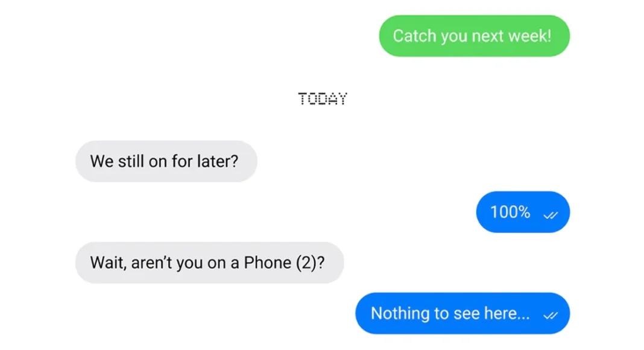Image resolution: width=644 pixels, height=350 pixels.
Task: Click the word 'week!' in the green message
Action: click(x=530, y=36)
